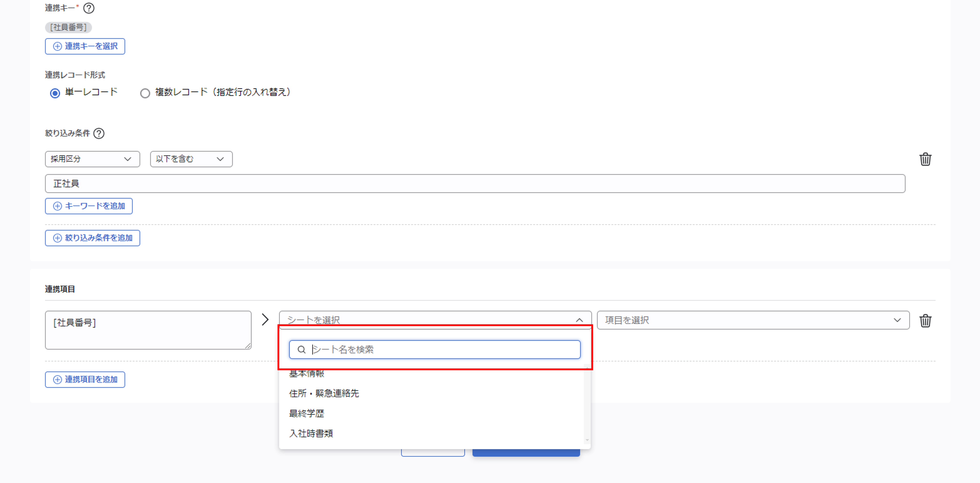Click the magnifier icon in sheet search
The image size is (980, 483).
pyautogui.click(x=301, y=349)
